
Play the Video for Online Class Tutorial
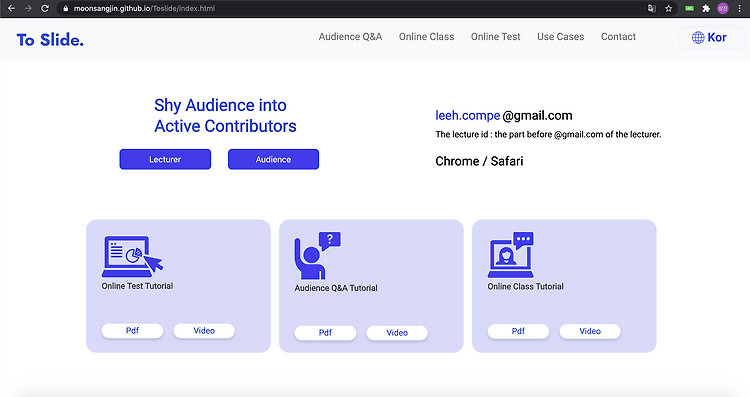(x=590, y=331)
